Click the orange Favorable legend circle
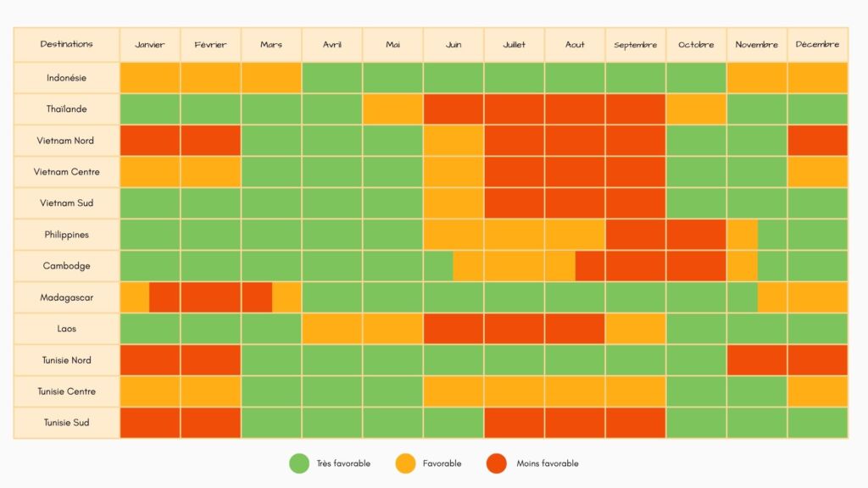868x488 pixels. pos(406,463)
